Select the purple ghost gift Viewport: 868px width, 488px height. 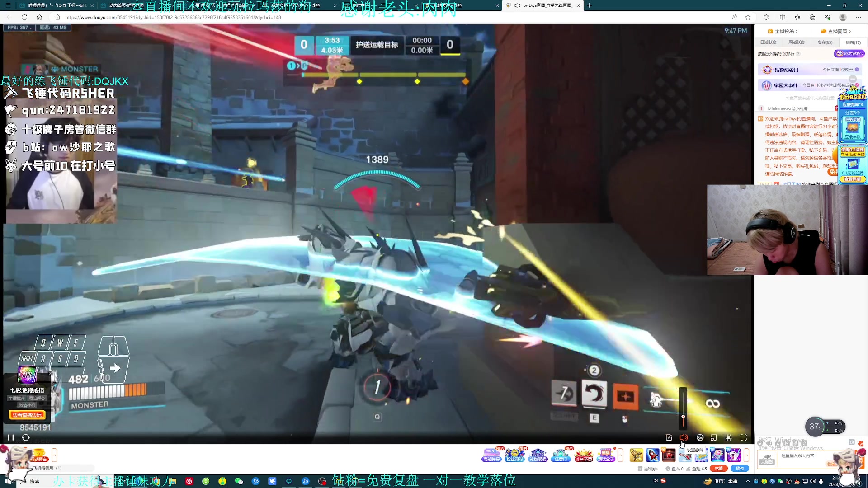point(734,455)
